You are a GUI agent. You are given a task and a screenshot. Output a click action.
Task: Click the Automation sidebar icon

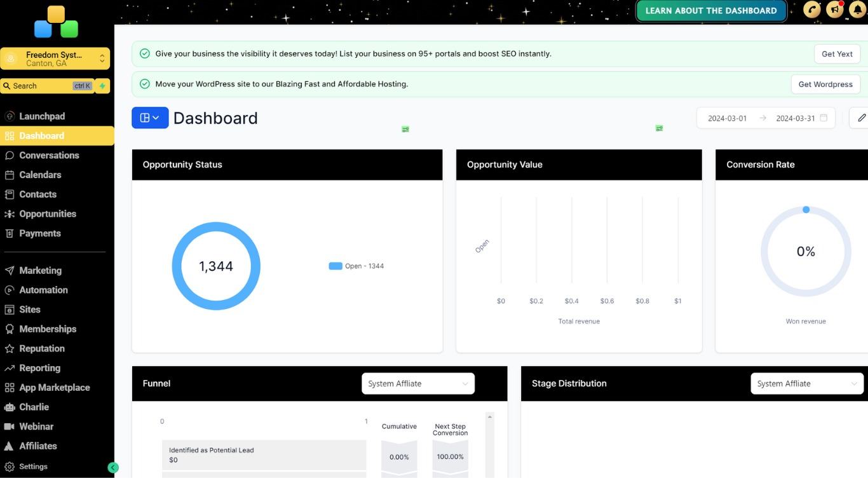click(9, 290)
